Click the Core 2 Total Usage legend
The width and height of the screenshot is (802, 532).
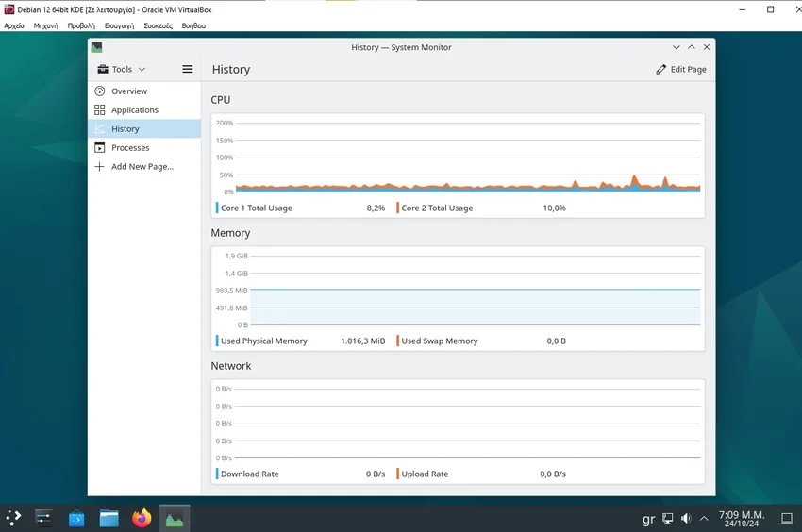point(437,208)
